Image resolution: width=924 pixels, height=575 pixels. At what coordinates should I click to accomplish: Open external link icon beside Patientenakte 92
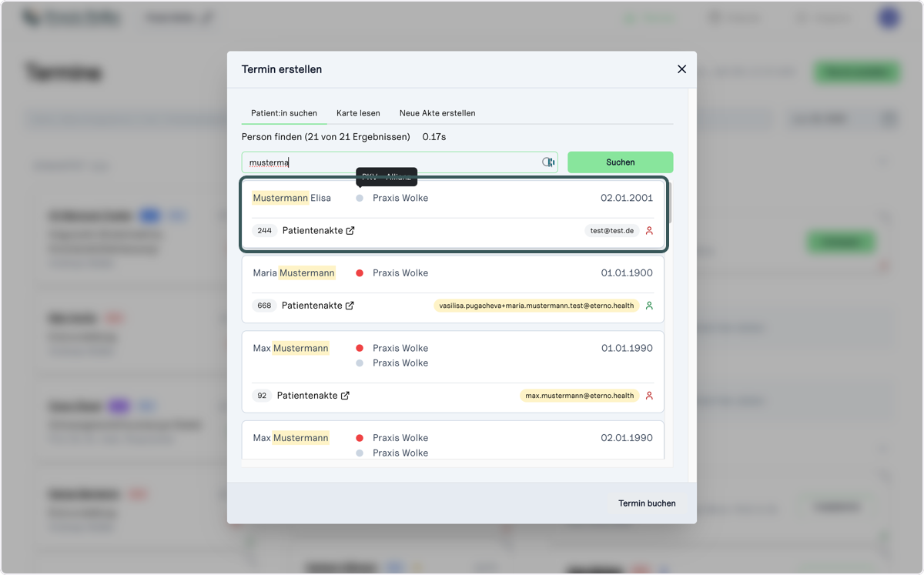pyautogui.click(x=345, y=396)
